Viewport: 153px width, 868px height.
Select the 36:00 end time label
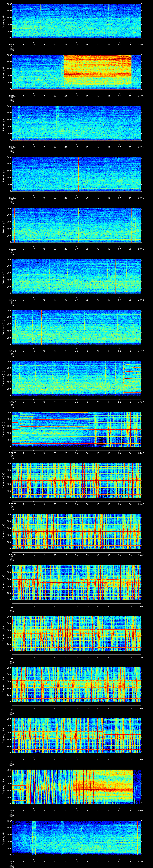click(141, 606)
